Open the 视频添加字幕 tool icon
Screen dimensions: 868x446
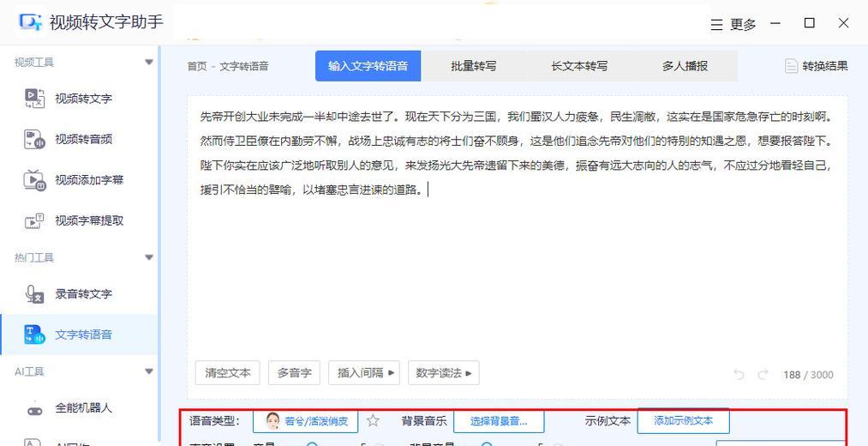[x=35, y=180]
